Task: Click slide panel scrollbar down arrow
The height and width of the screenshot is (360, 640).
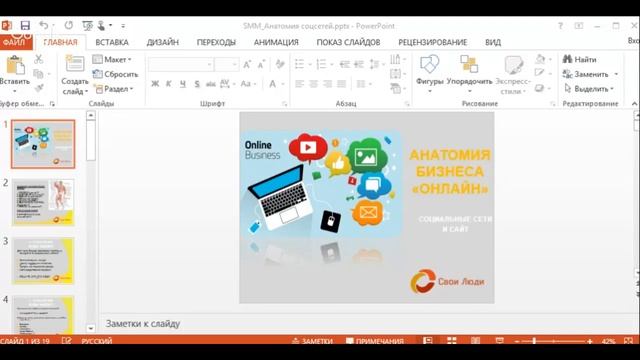Action: click(x=91, y=328)
